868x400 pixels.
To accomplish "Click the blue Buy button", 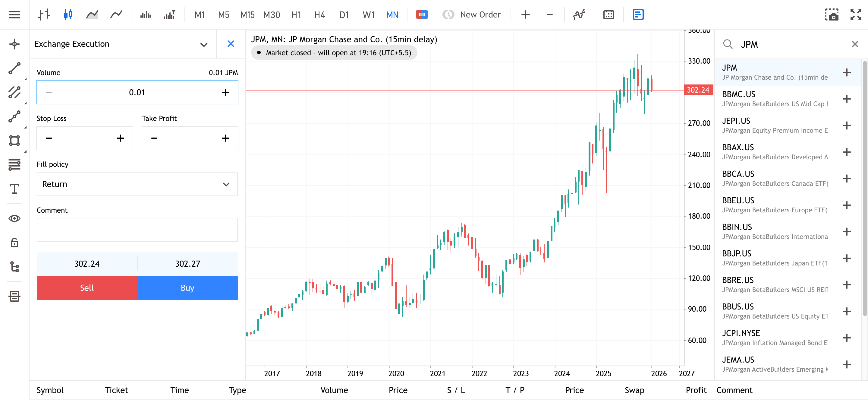I will pos(187,288).
